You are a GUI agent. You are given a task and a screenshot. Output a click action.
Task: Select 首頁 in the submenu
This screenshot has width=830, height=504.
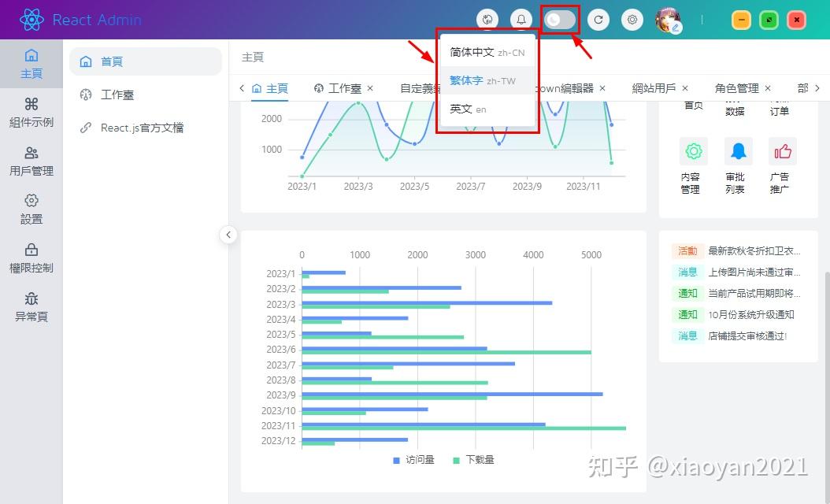pyautogui.click(x=146, y=61)
